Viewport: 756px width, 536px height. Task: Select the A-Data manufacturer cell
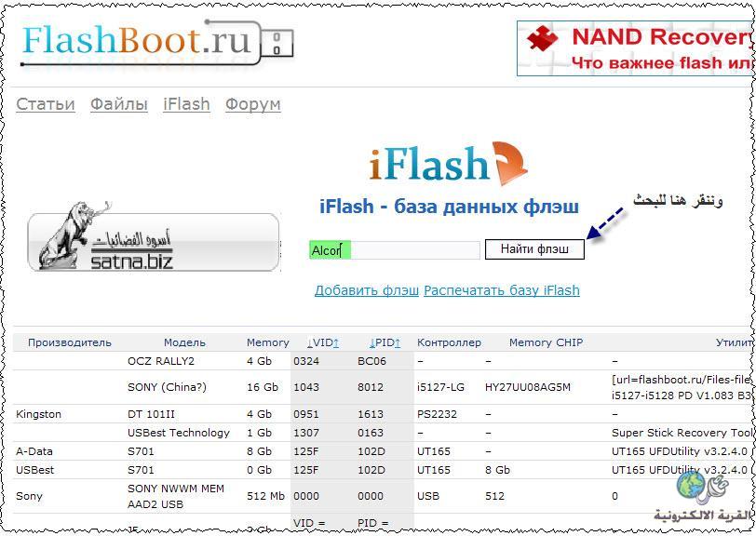click(x=34, y=451)
